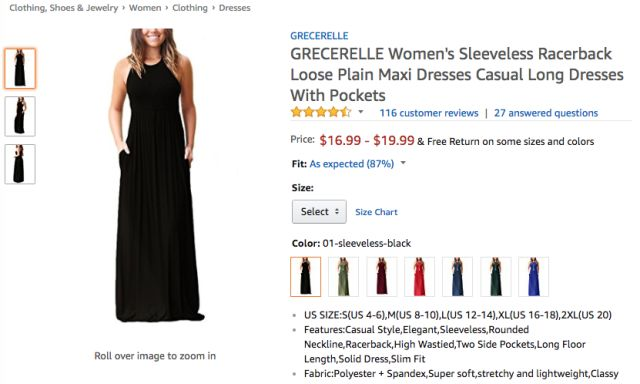Viewport: 640px width, 384px height.
Task: Go to Dresses breadcrumb category
Action: [235, 8]
